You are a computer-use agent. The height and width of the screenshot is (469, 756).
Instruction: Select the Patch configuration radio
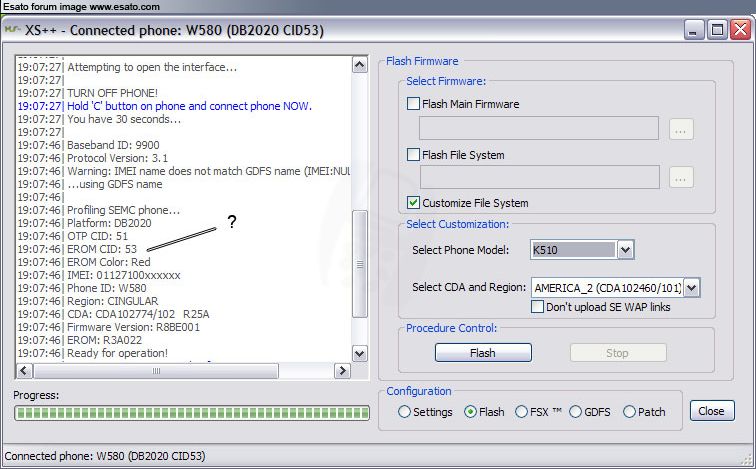click(629, 412)
